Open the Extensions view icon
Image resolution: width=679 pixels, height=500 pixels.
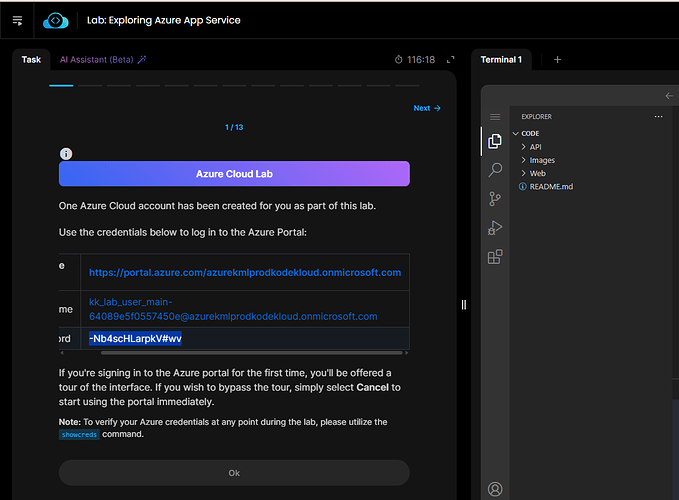click(x=494, y=257)
